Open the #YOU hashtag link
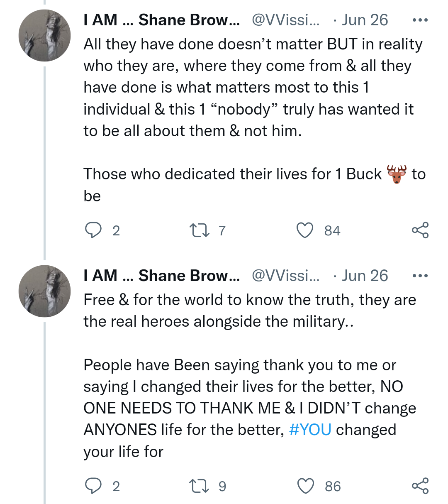This screenshot has width=448, height=504. tap(310, 430)
